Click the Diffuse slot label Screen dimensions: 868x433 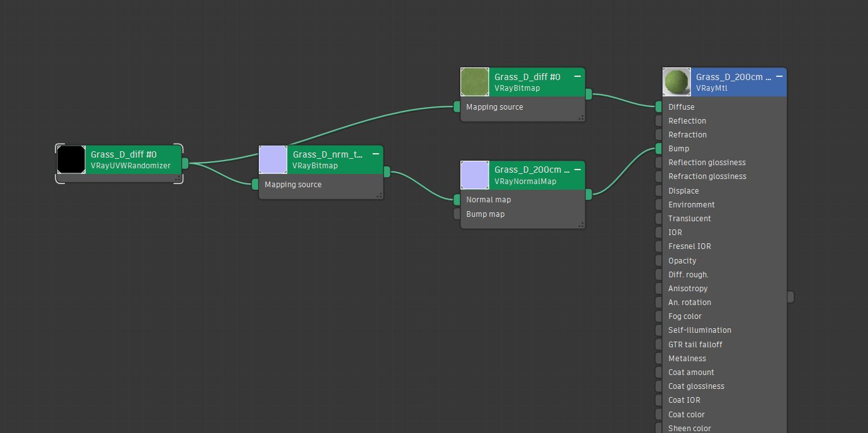pos(682,107)
